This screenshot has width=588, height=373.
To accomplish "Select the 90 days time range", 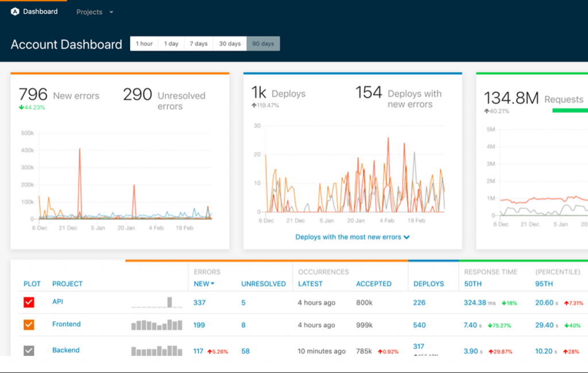I will click(262, 43).
